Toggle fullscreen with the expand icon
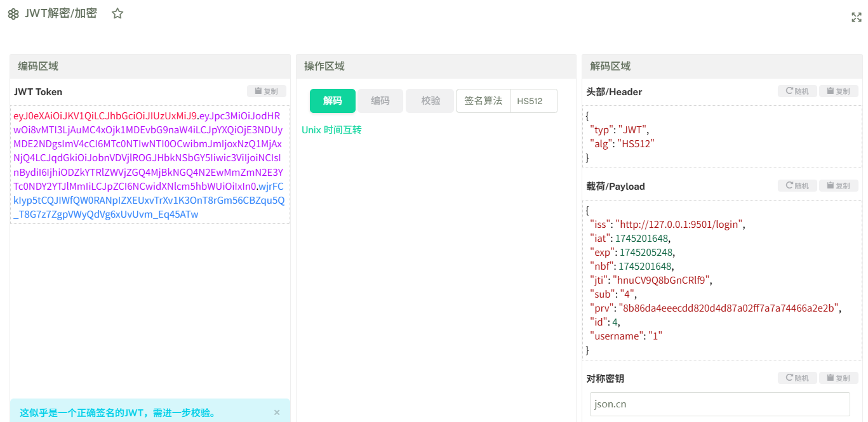The width and height of the screenshot is (868, 422). (857, 17)
